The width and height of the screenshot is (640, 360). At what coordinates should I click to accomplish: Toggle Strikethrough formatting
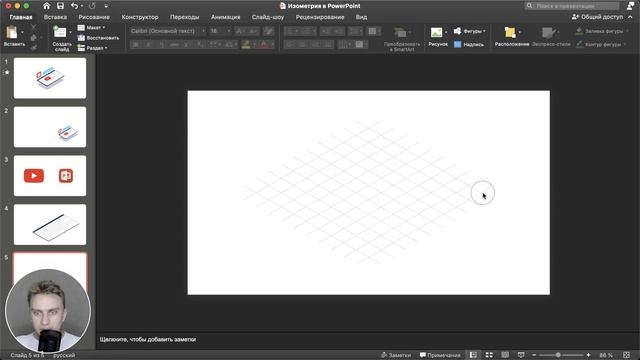tap(174, 44)
